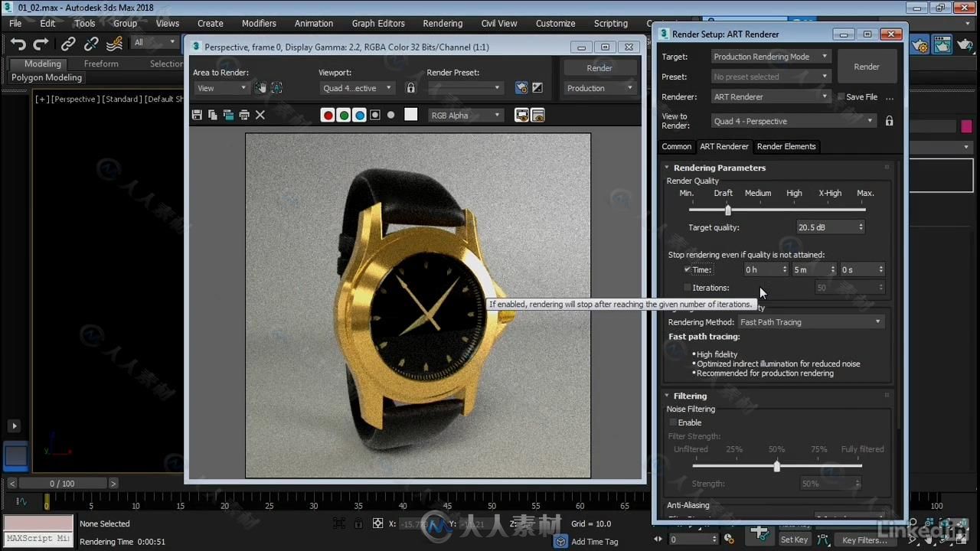Toggle the alpha channel display
Viewport: 980px width, 551px height.
coord(375,115)
